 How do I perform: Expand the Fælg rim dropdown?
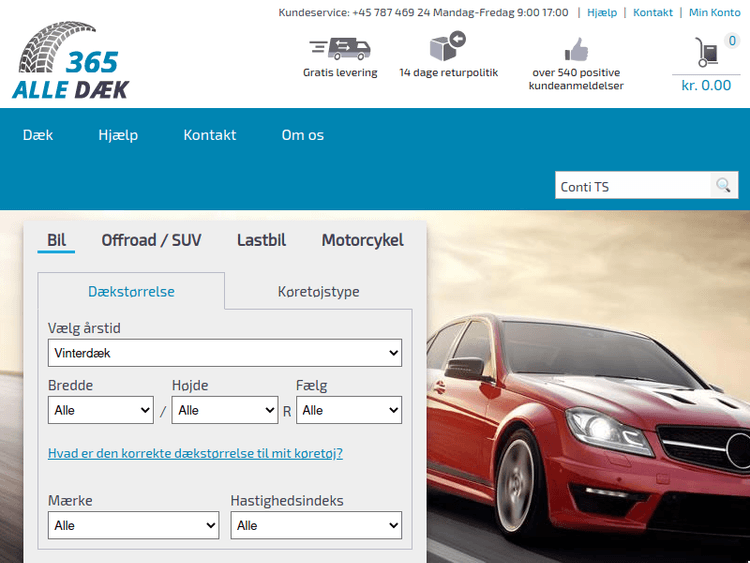coord(348,410)
